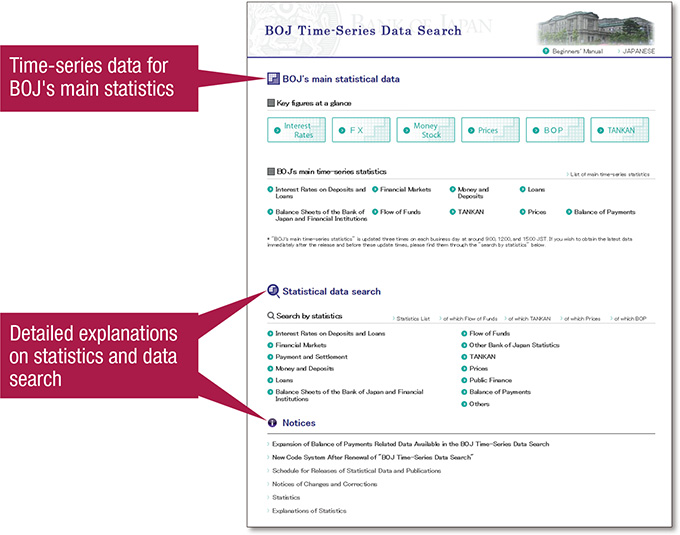Open 'of which Prices' link
The height and width of the screenshot is (535, 680).
click(580, 319)
